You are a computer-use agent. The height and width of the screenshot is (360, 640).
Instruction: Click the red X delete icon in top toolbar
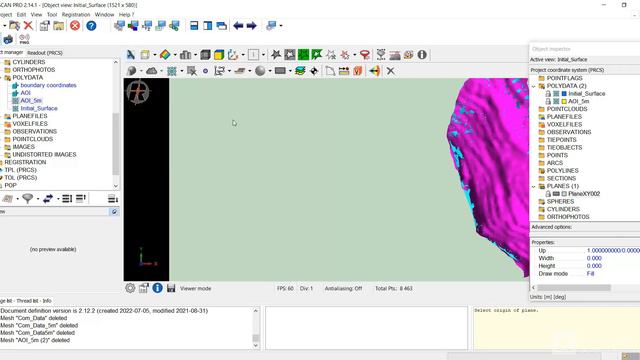click(28, 26)
